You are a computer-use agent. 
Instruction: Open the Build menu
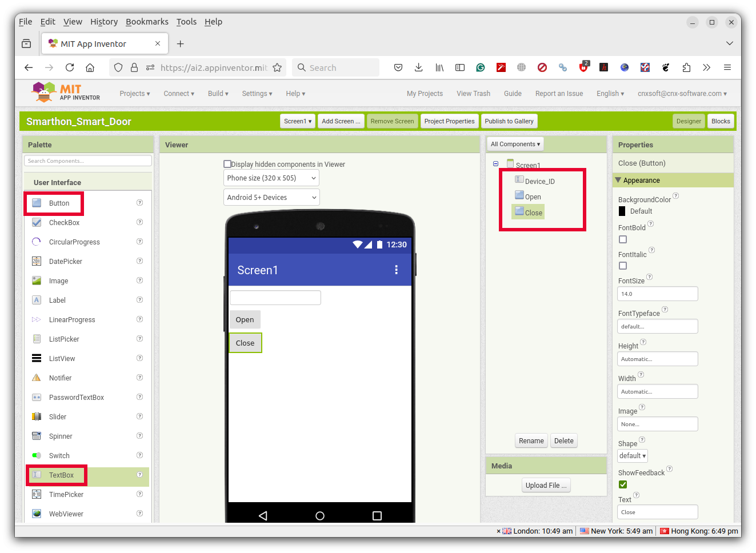(218, 94)
